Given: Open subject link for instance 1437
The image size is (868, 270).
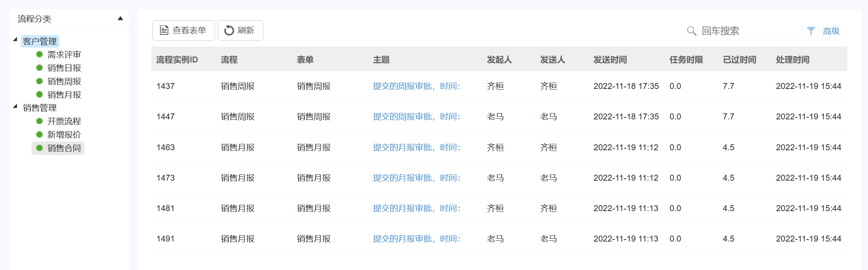Looking at the screenshot, I should coord(416,86).
